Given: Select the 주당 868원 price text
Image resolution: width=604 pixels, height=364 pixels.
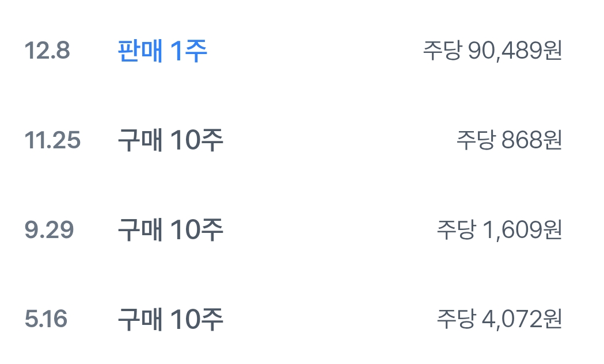Looking at the screenshot, I should (x=509, y=141).
